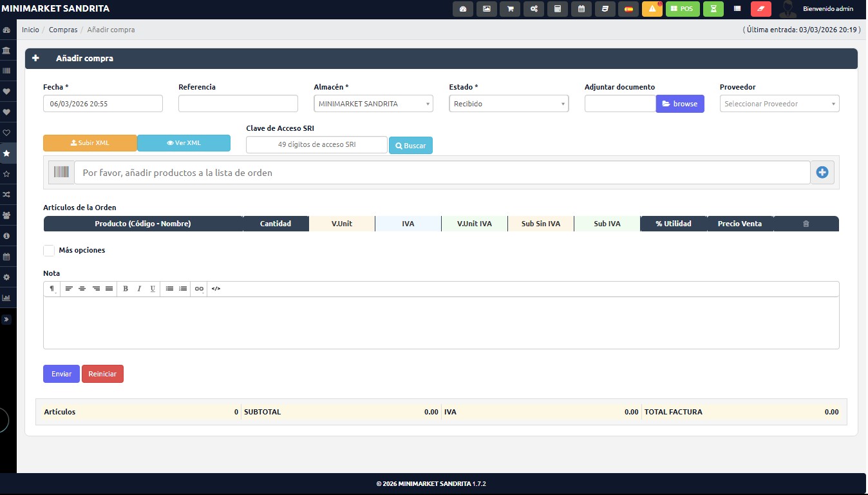868x495 pixels.
Task: Click the Spanish flag language icon
Action: point(628,9)
